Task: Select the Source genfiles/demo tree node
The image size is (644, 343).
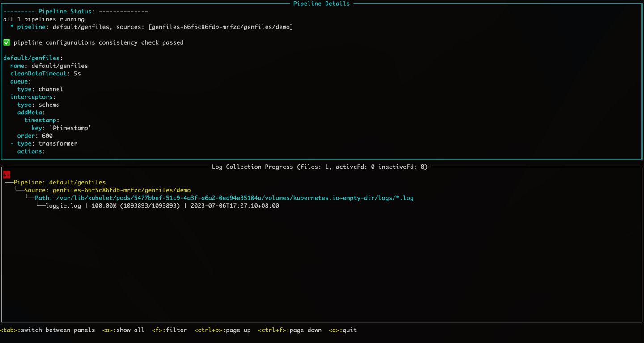Action: [x=107, y=190]
